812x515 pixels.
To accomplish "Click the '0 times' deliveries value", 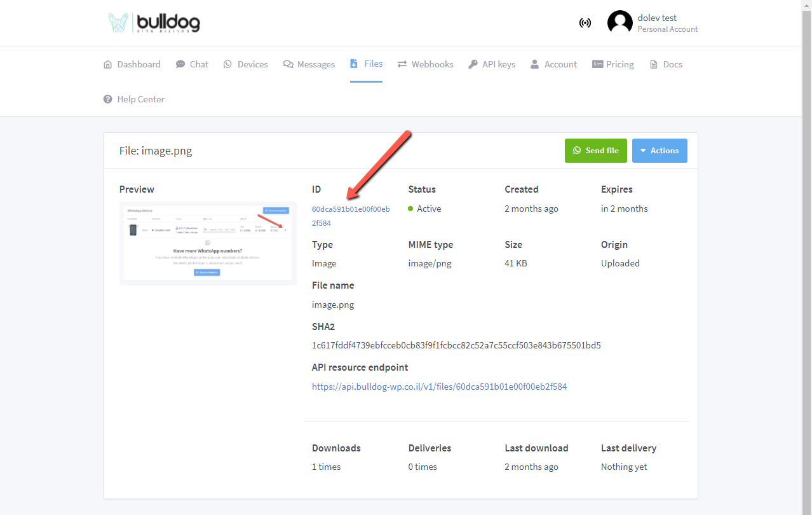I will click(423, 467).
